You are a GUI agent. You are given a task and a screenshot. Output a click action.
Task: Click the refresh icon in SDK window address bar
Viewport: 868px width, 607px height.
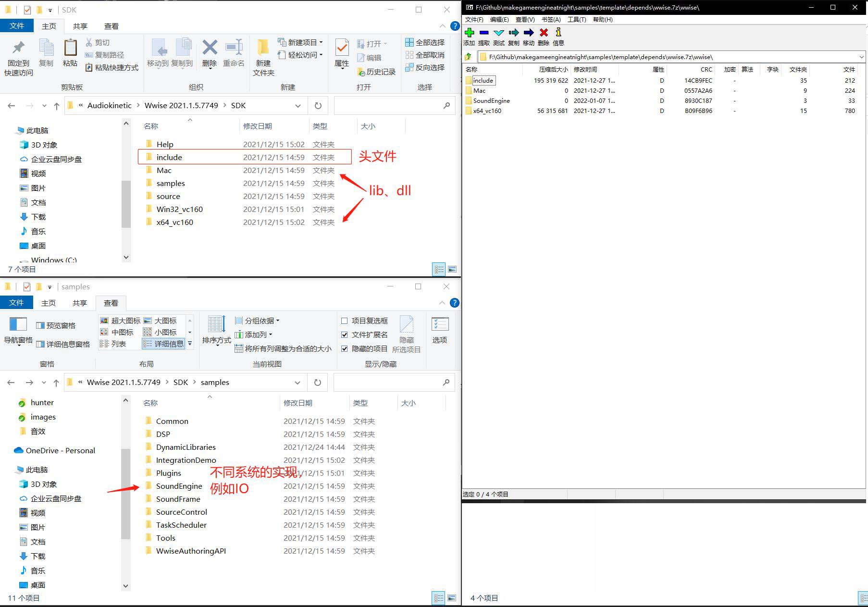click(x=318, y=106)
